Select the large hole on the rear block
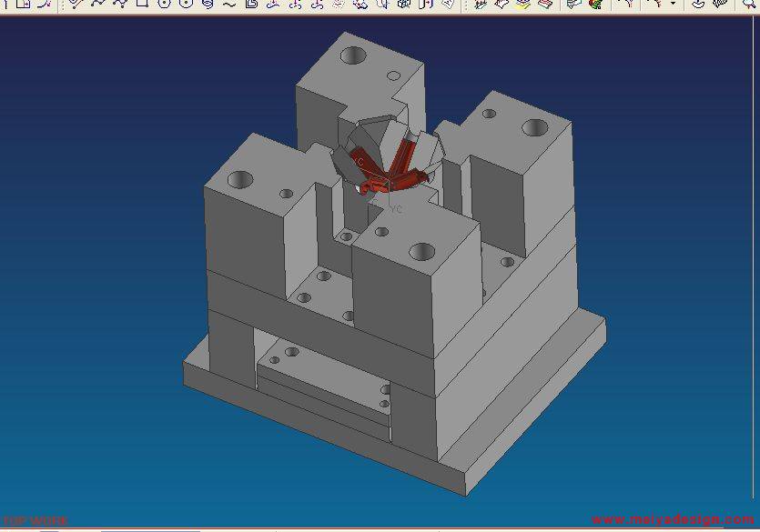760x532 pixels. 353,55
